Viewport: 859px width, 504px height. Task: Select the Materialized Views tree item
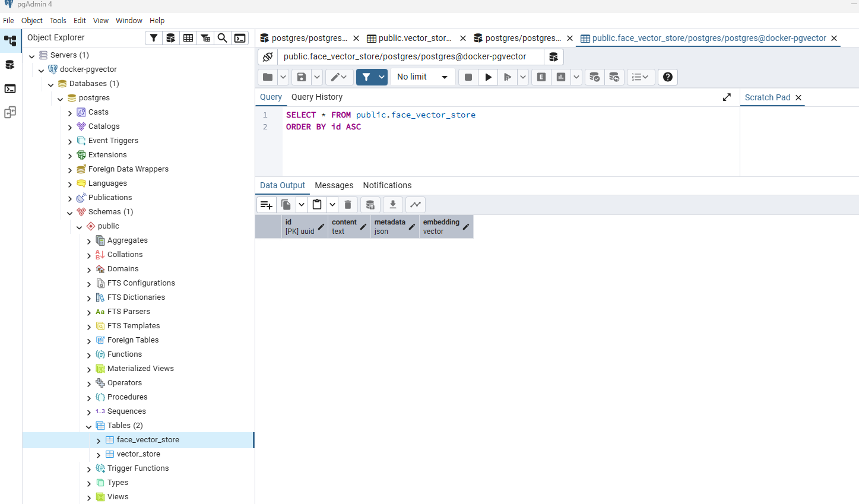pyautogui.click(x=141, y=369)
